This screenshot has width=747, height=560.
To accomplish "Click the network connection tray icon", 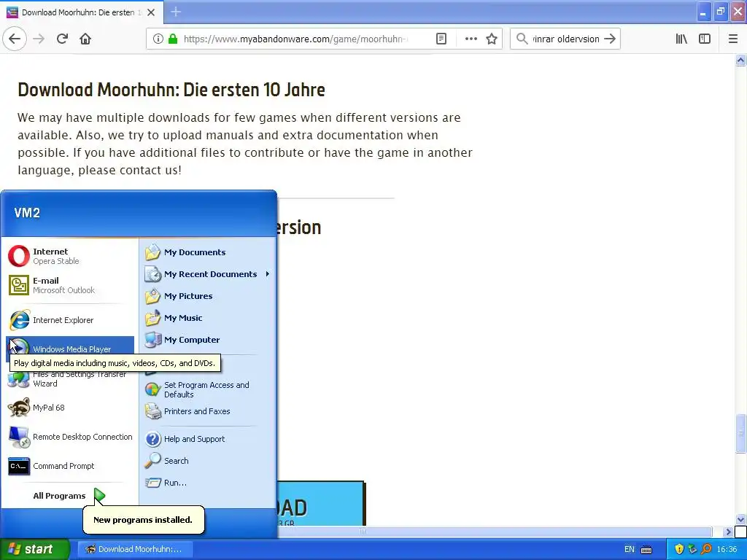I will [693, 549].
